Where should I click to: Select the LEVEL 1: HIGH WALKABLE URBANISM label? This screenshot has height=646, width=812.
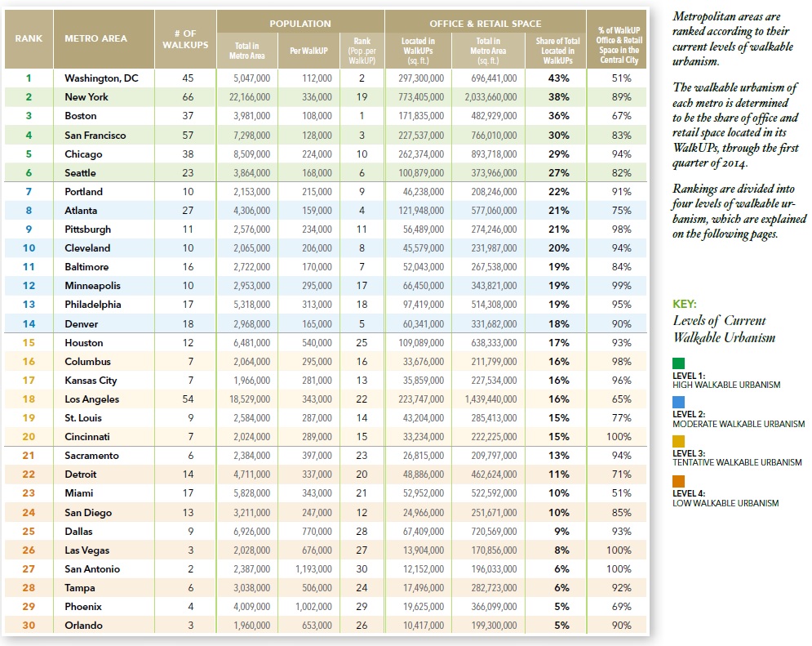click(726, 381)
